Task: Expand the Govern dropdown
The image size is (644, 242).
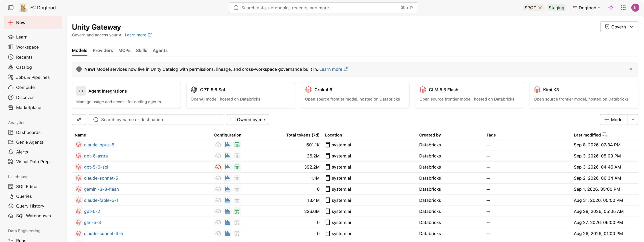Action: 619,27
